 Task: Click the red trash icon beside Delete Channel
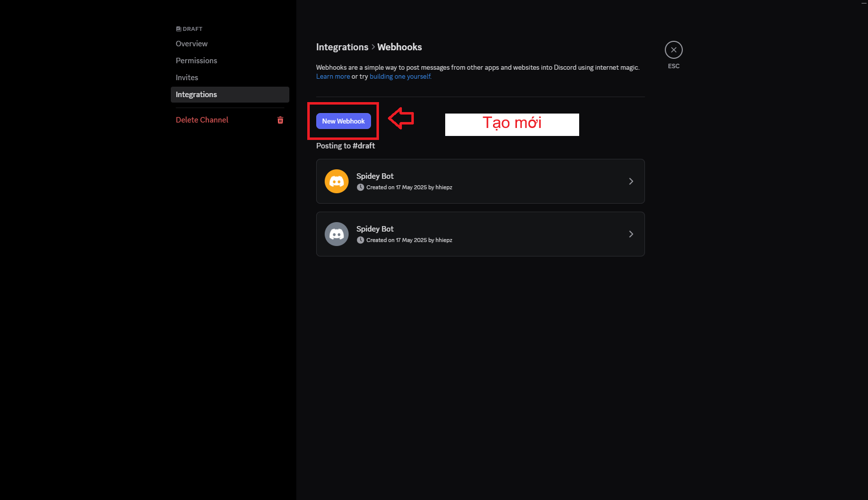pos(280,120)
